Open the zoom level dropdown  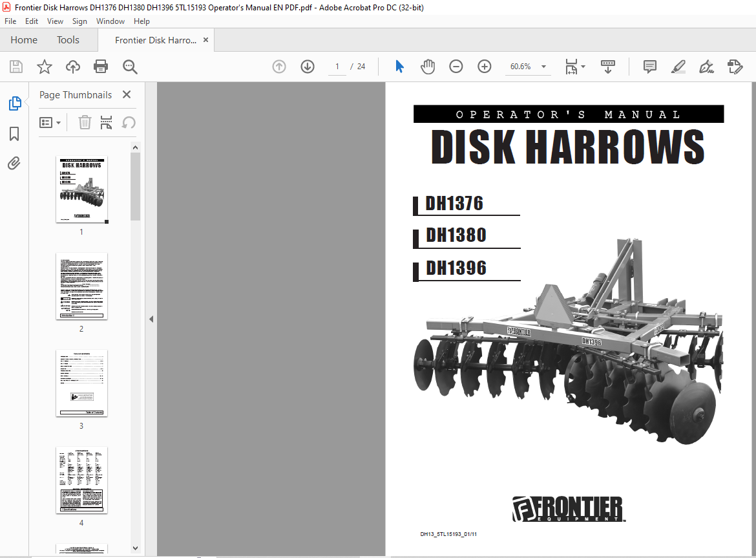click(544, 67)
